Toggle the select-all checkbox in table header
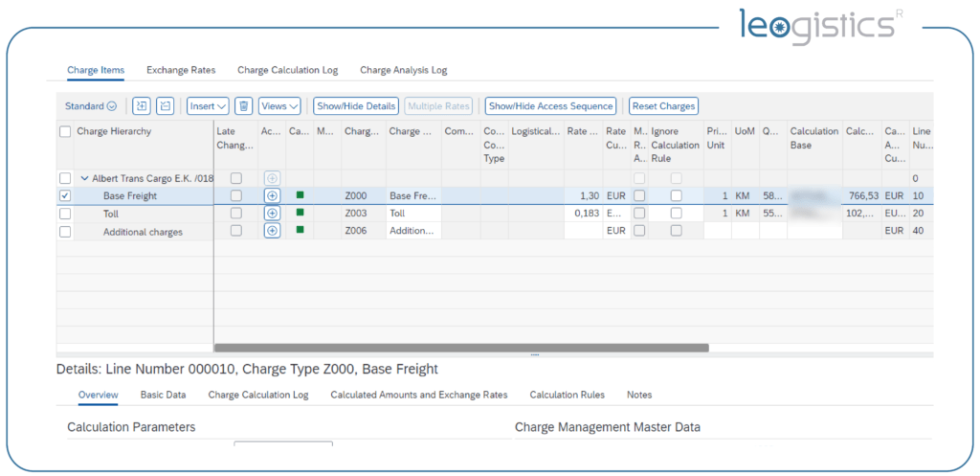Screen dimensions: 980x476 [65, 132]
